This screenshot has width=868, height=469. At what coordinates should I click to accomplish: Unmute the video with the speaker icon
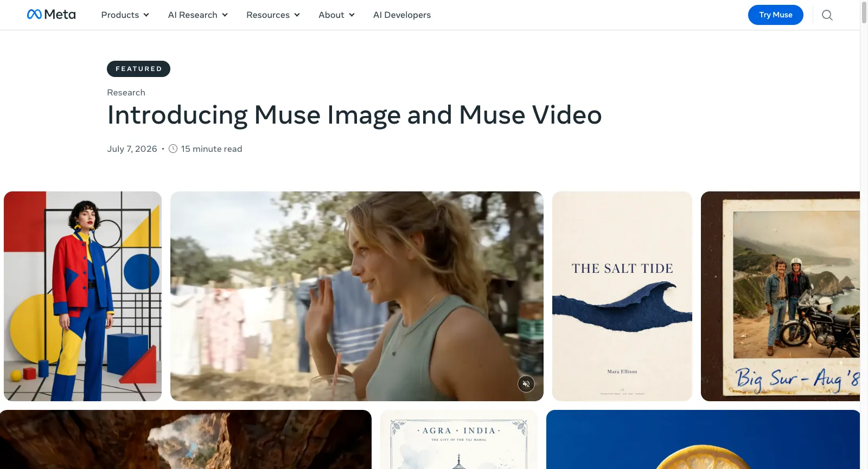tap(526, 384)
